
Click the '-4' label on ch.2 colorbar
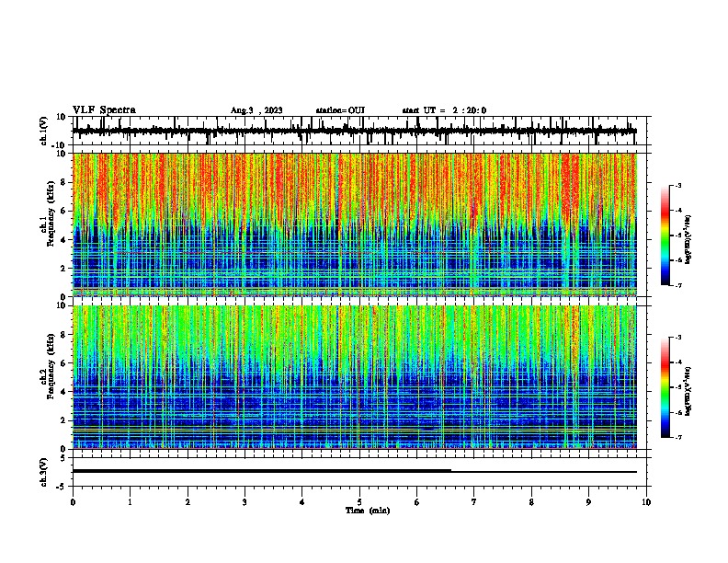[x=678, y=362]
